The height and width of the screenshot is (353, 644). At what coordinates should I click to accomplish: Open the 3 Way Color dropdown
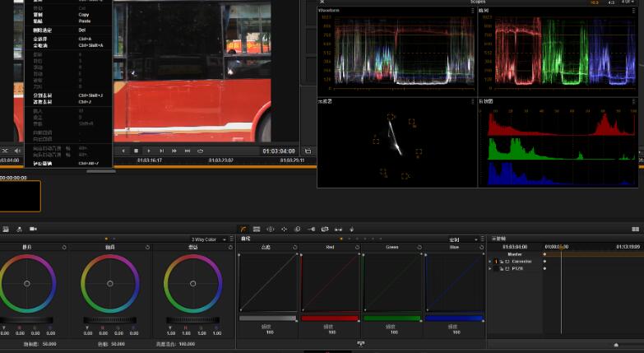coord(206,239)
